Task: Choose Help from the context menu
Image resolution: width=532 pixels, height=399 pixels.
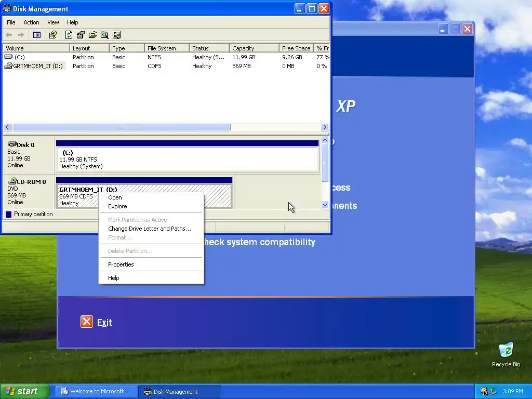Action: (151, 278)
